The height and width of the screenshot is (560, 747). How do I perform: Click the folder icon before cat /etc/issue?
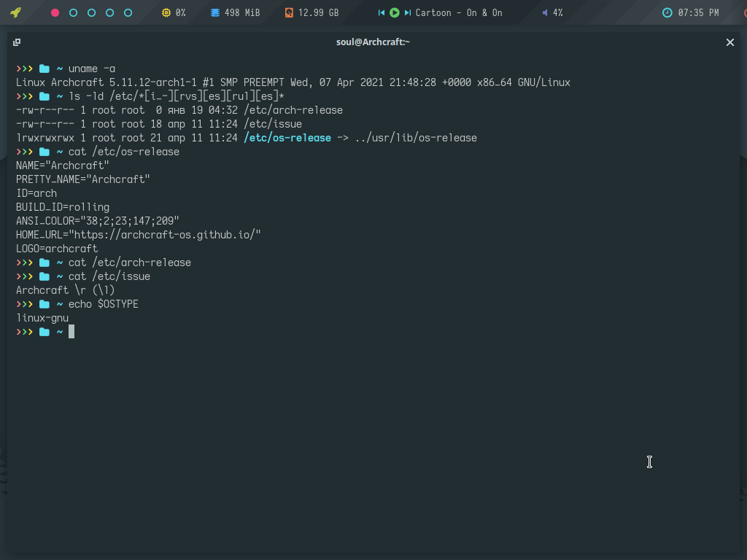[x=44, y=276]
